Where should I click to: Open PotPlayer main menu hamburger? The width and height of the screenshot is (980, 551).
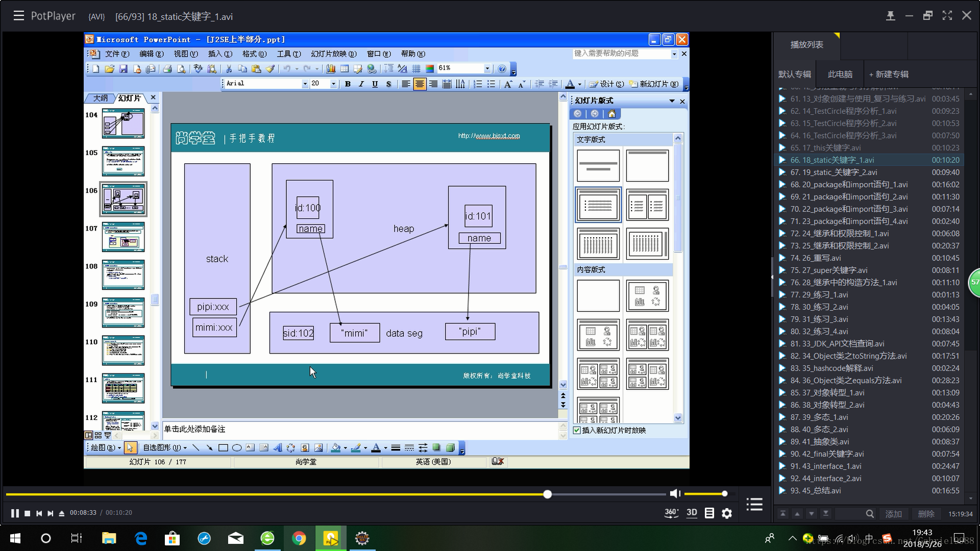click(x=19, y=16)
